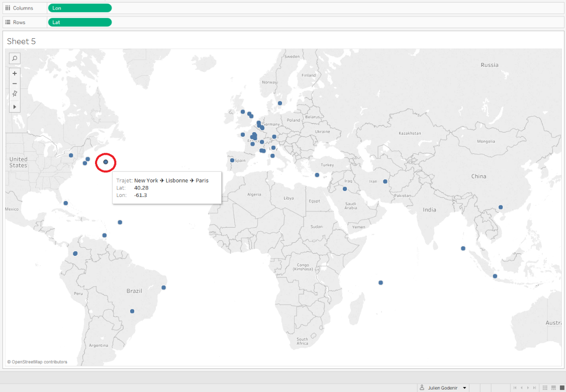Screen dimensions: 566x392
Task: Open the Julien Godenir user dropdown
Action: (x=464, y=388)
